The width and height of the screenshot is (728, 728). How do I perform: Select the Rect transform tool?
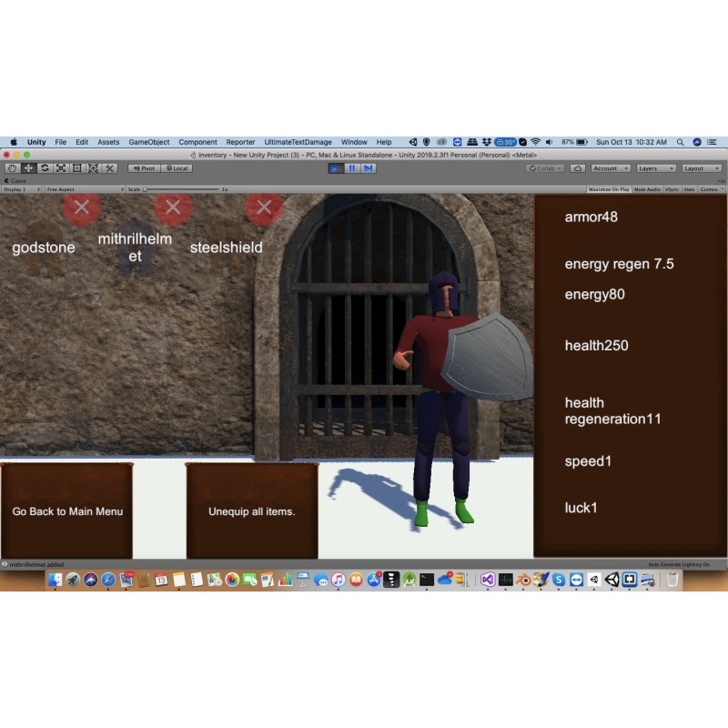point(77,168)
